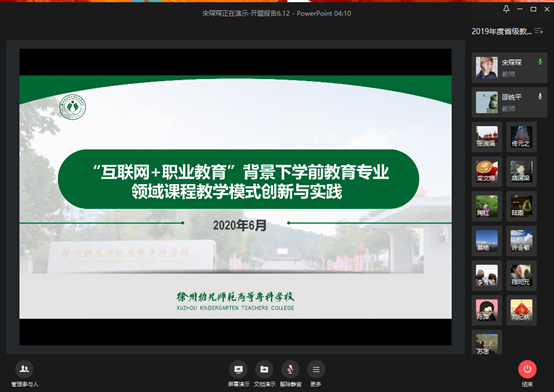This screenshot has width=554, height=392.
Task: Collapse the participant list panel icon
Action: [x=538, y=31]
